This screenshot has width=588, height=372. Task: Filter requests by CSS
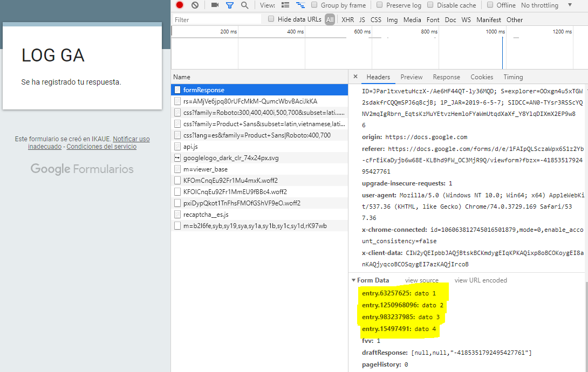pos(376,20)
